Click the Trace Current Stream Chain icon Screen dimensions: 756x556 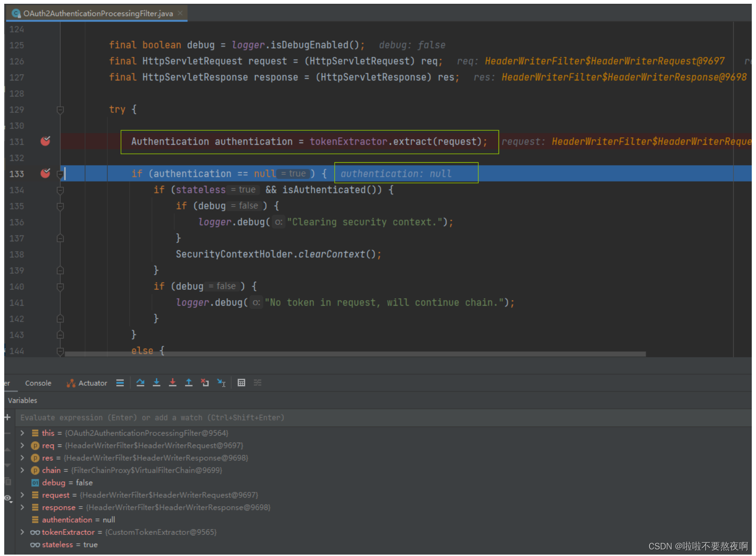257,383
